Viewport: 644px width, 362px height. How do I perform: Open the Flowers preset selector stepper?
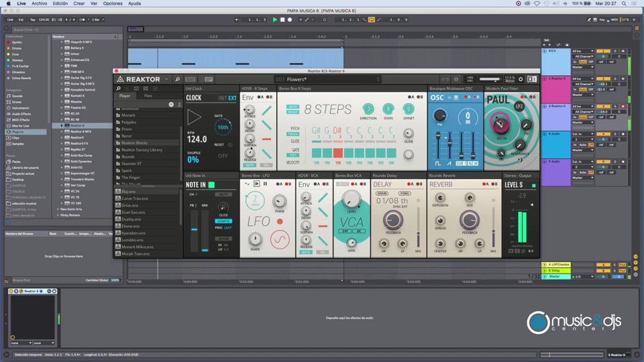[378, 79]
